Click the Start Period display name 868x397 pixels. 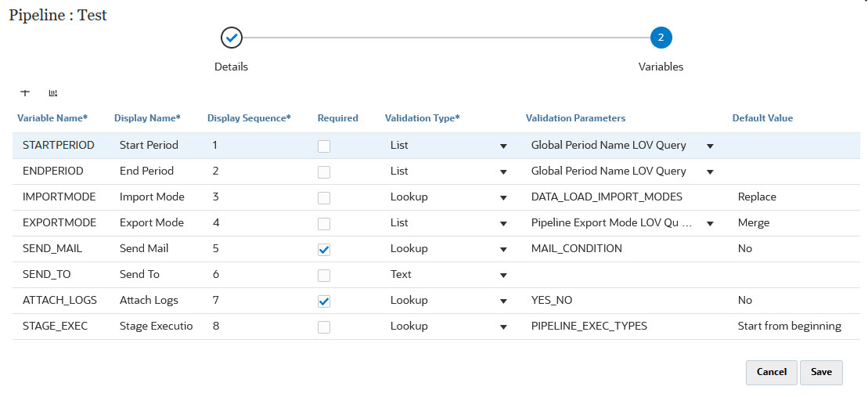tap(149, 145)
